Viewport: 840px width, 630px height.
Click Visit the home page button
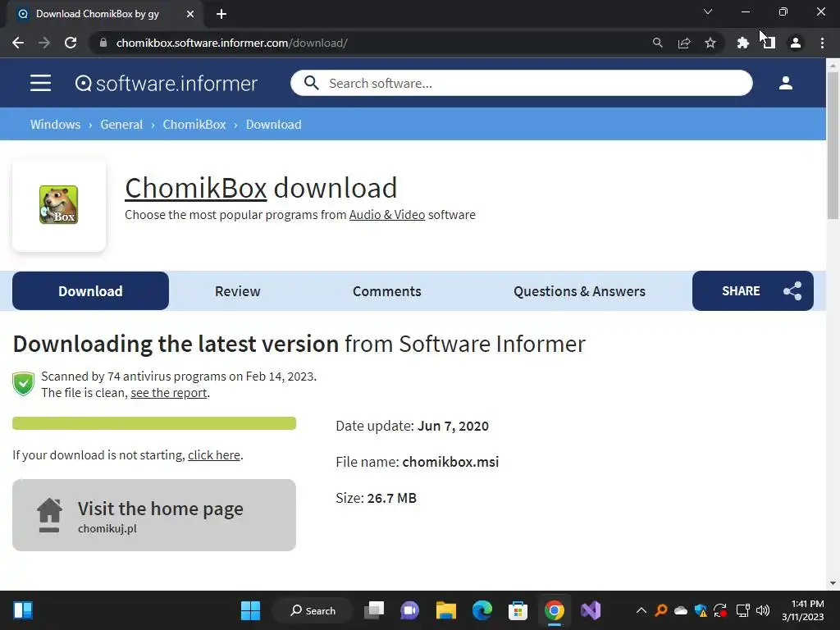[x=154, y=515]
